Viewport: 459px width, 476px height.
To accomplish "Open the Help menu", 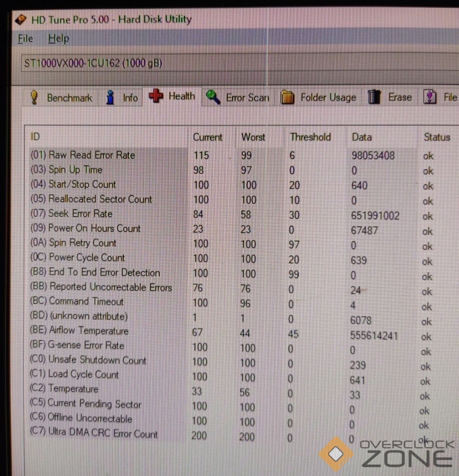I will [59, 39].
